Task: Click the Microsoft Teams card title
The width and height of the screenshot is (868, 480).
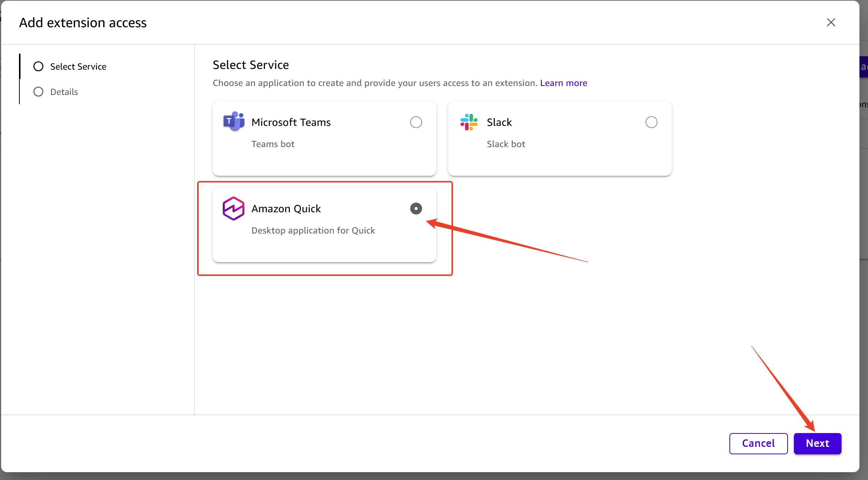Action: 291,122
